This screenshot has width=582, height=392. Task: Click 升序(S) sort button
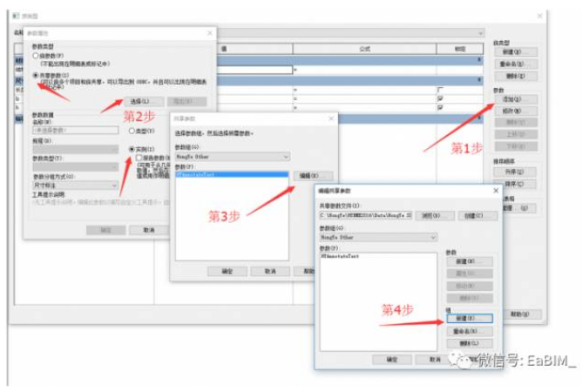[514, 172]
